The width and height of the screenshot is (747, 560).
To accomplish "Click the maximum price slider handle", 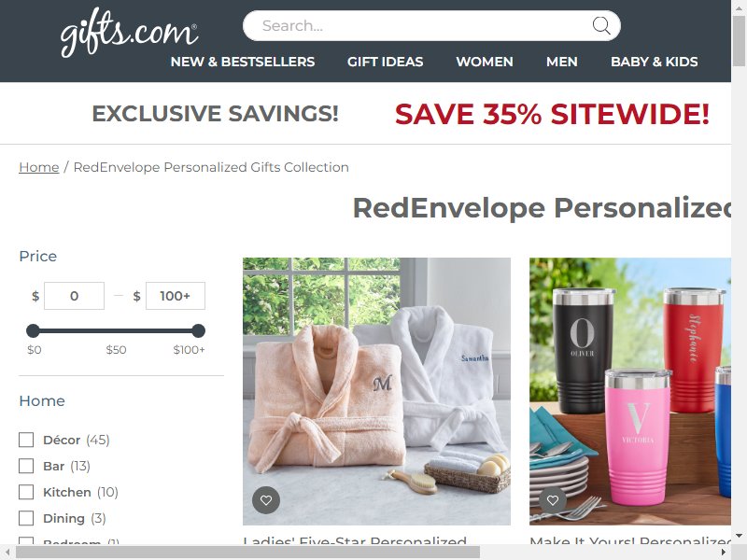I will point(198,330).
